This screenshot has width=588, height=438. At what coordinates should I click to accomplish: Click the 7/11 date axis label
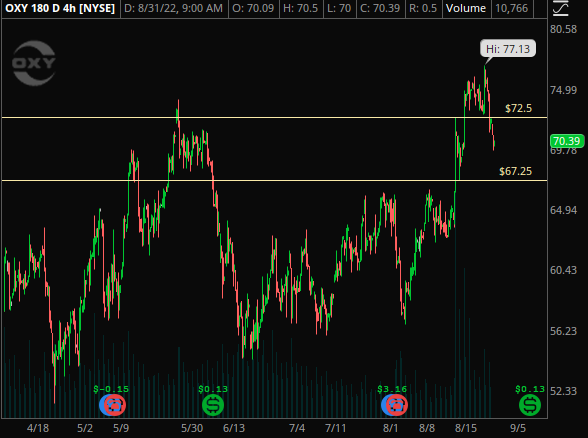[x=336, y=428]
